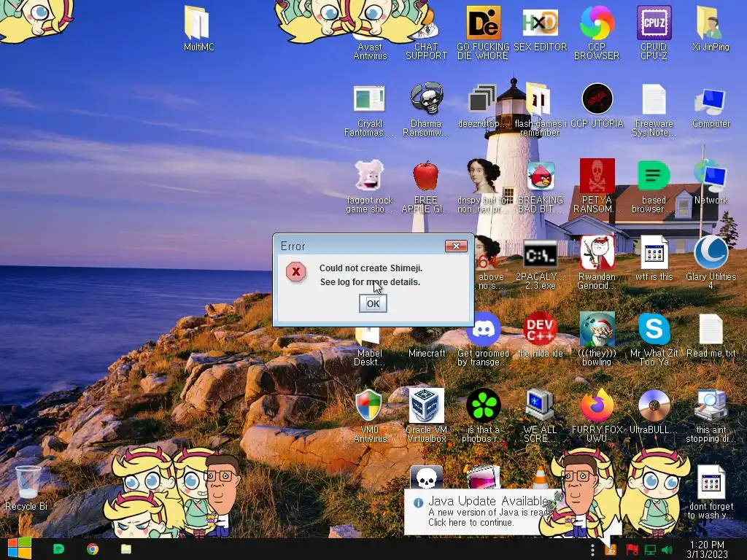This screenshot has height=560, width=747.
Task: Select the Mabel Deskt... desktop label
Action: coord(370,357)
